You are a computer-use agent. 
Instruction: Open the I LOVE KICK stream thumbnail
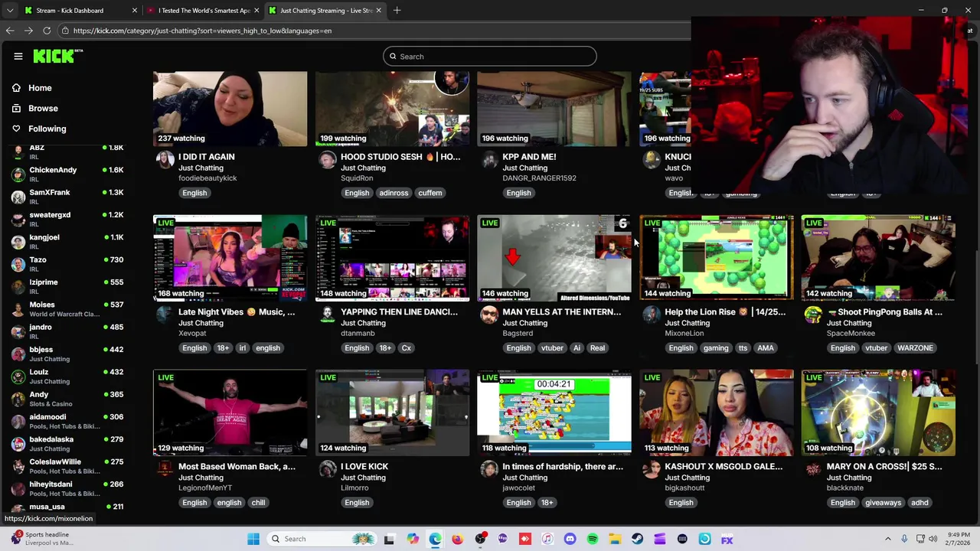pos(392,412)
